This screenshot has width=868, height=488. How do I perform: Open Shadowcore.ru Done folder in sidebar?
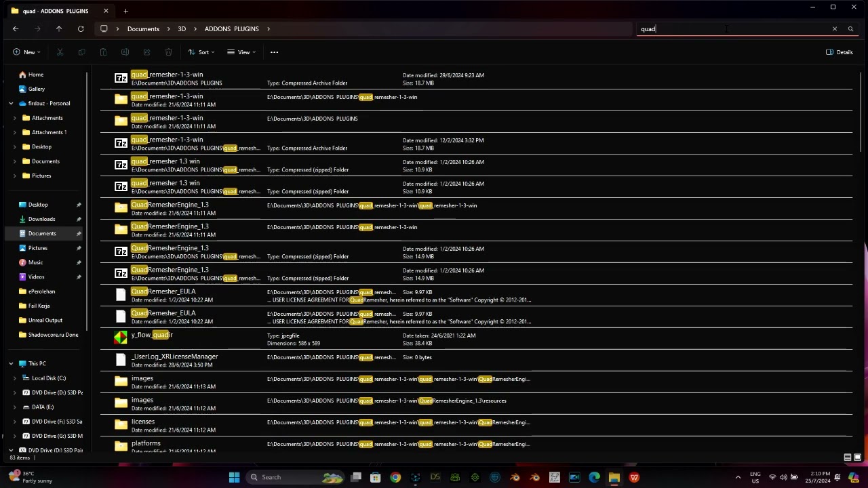(x=53, y=335)
